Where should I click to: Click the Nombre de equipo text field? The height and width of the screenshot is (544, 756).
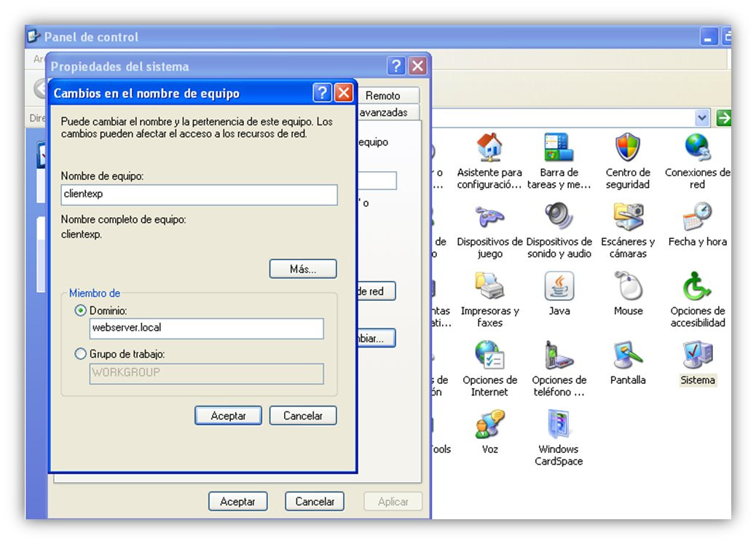[199, 194]
